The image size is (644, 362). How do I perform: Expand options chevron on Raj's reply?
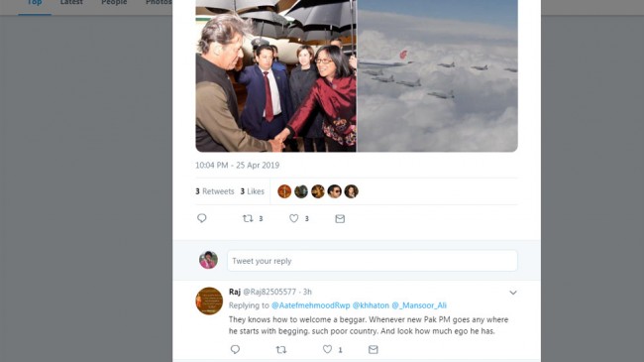[513, 293]
